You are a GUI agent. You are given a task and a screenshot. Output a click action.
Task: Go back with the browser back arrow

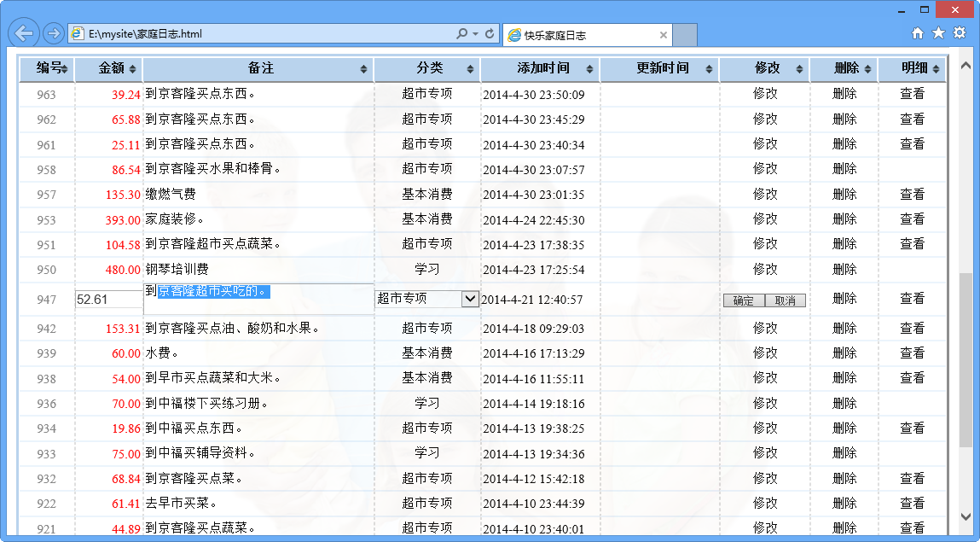click(24, 33)
